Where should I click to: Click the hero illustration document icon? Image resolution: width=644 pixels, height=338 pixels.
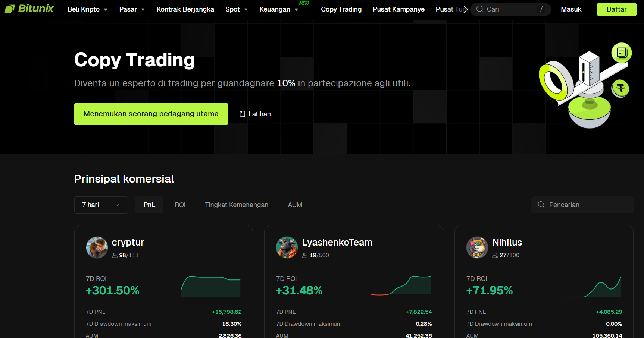click(622, 53)
